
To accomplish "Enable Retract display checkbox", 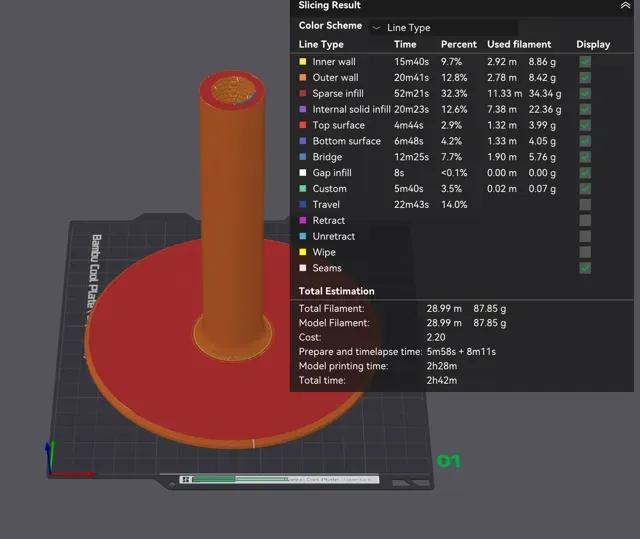I will tap(585, 220).
